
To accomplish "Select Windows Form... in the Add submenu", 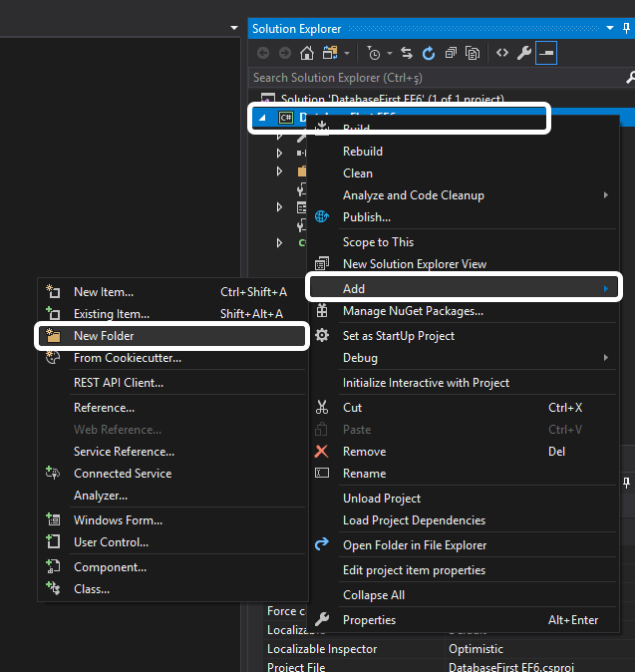I will coord(172,520).
